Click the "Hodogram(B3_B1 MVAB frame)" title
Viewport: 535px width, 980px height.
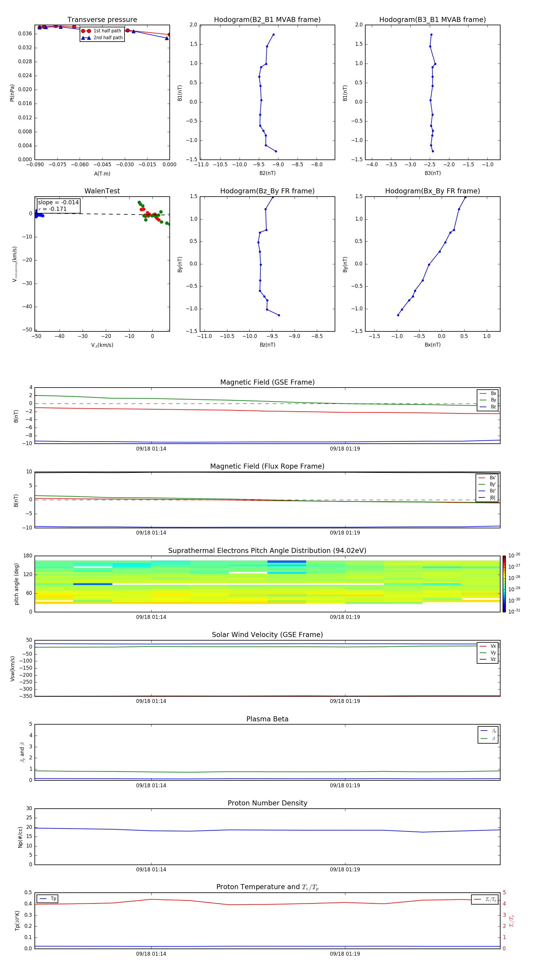point(432,20)
